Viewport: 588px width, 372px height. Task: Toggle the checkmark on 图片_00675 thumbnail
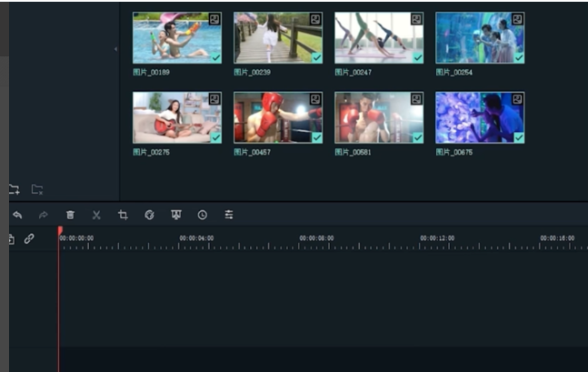pyautogui.click(x=518, y=137)
